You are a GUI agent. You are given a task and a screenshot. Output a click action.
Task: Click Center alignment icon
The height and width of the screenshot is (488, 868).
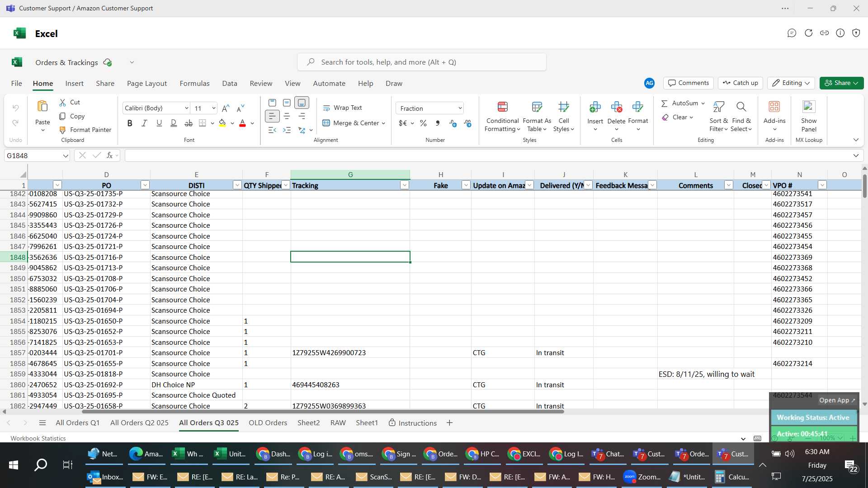click(287, 116)
